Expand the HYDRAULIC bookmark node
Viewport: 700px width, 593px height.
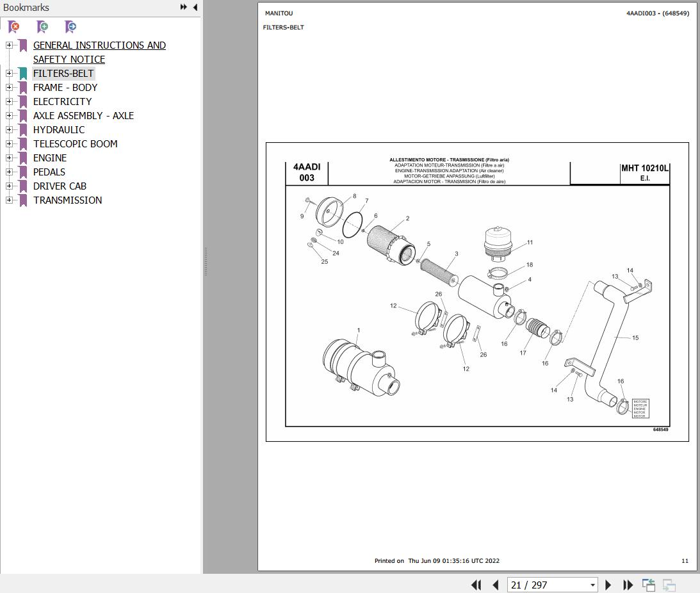(x=9, y=129)
